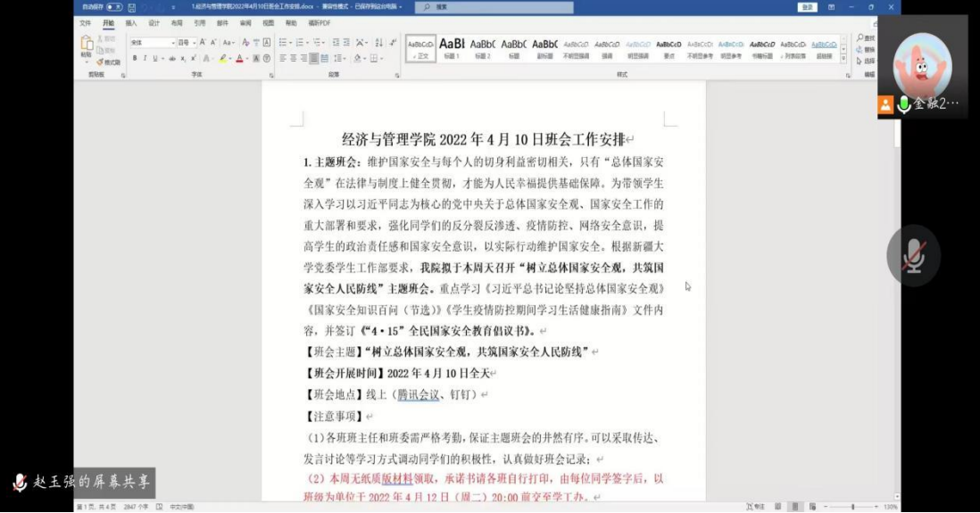The width and height of the screenshot is (980, 513).
Task: Toggle Justify paragraph alignment
Action: tap(314, 58)
